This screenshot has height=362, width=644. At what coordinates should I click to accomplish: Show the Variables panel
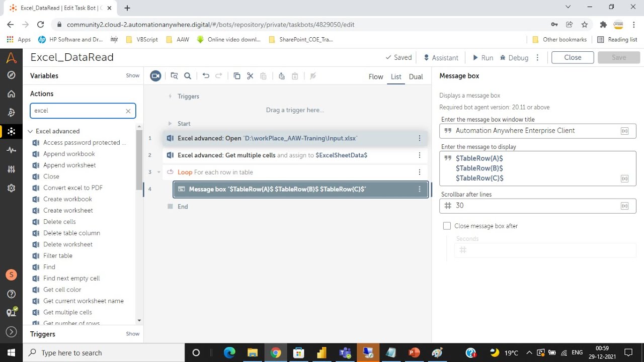[x=133, y=76]
